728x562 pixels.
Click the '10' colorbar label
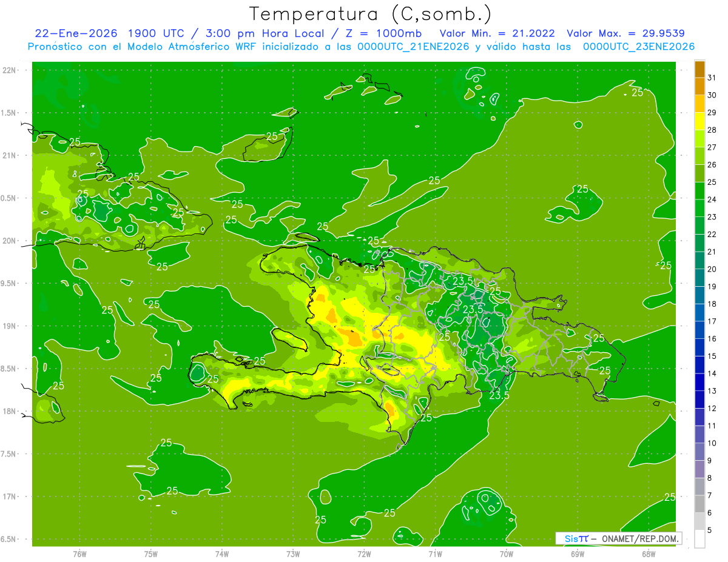pyautogui.click(x=712, y=443)
